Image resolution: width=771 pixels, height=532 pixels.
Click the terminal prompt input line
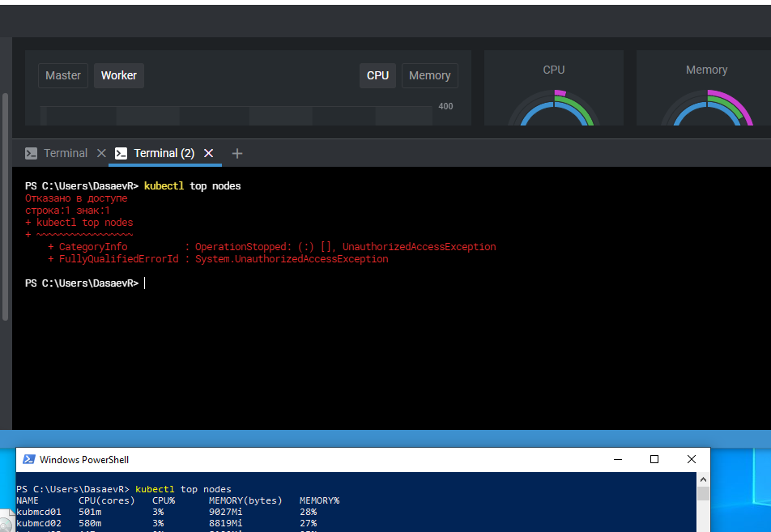coord(146,283)
